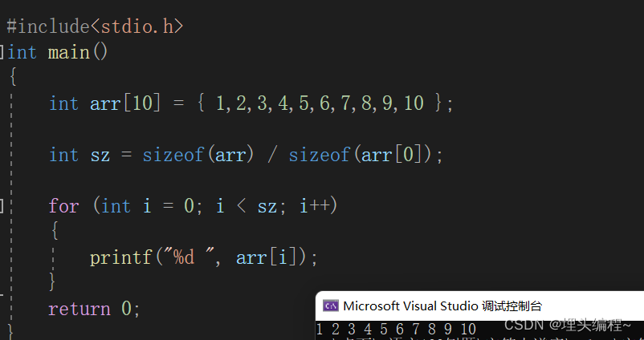644x340 pixels.
Task: Collapse the for loop code block
Action: (2, 205)
